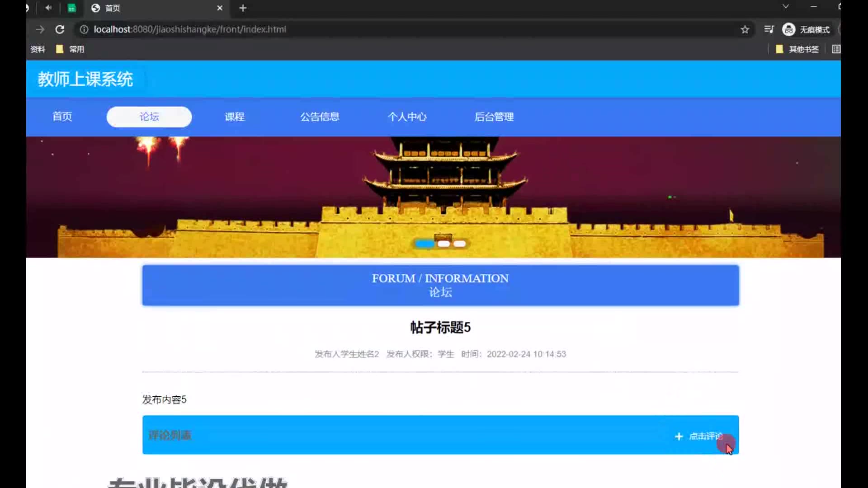Click the timestamp 2022-02-24 10:14:53
This screenshot has width=868, height=488.
pyautogui.click(x=526, y=354)
